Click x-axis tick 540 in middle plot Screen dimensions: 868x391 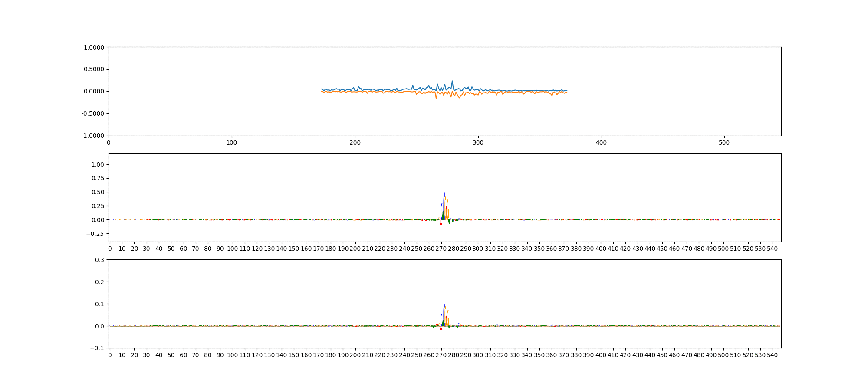tap(773, 249)
